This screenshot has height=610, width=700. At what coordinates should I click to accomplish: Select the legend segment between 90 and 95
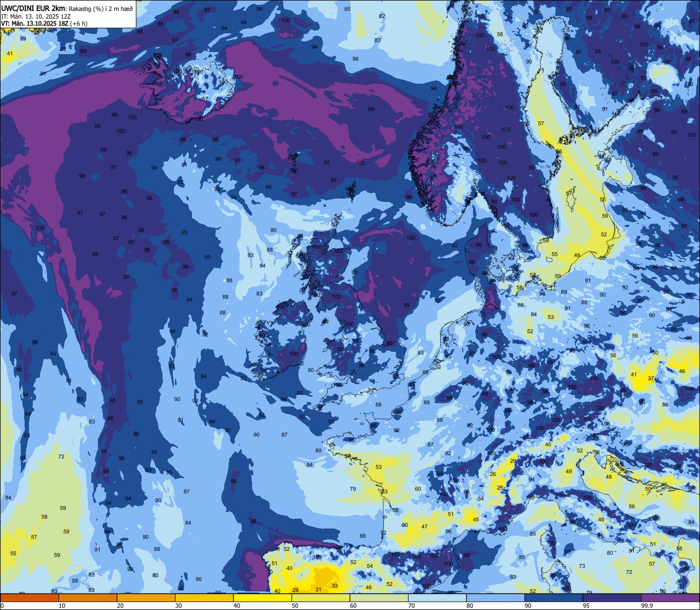[553, 597]
